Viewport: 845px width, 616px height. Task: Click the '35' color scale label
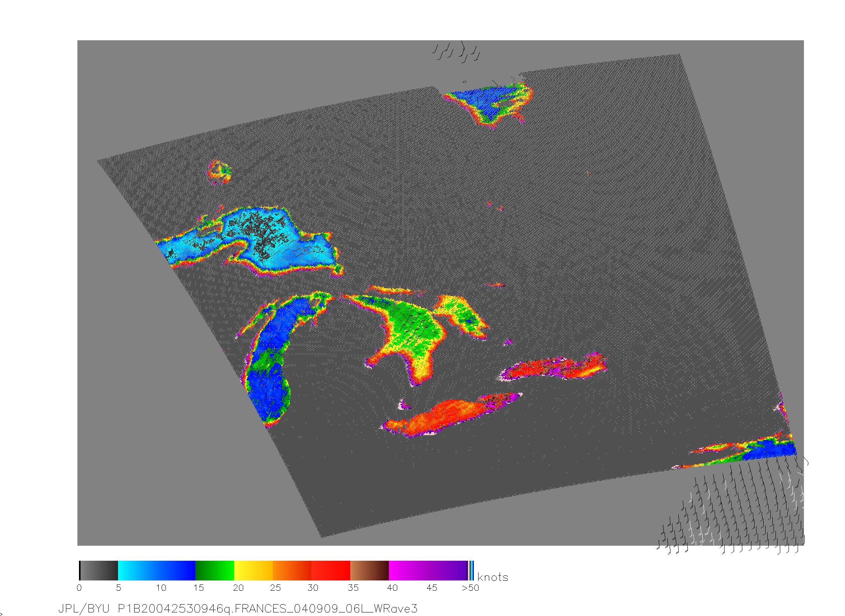pyautogui.click(x=353, y=588)
